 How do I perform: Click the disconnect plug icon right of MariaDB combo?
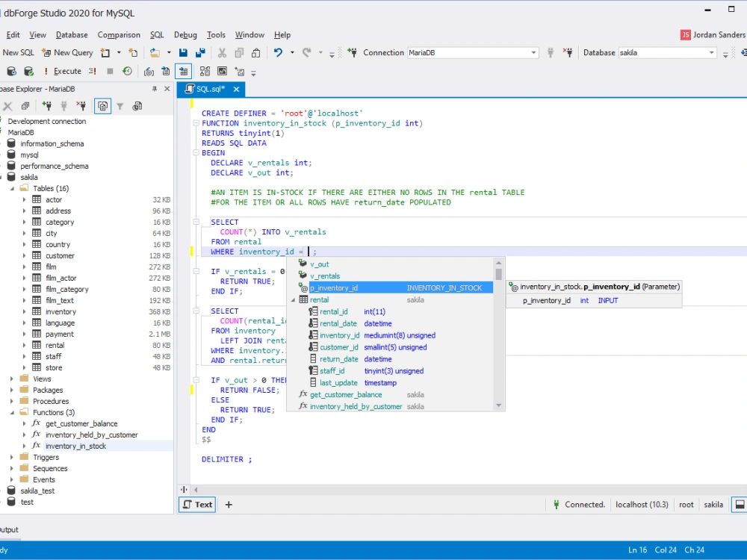click(568, 53)
